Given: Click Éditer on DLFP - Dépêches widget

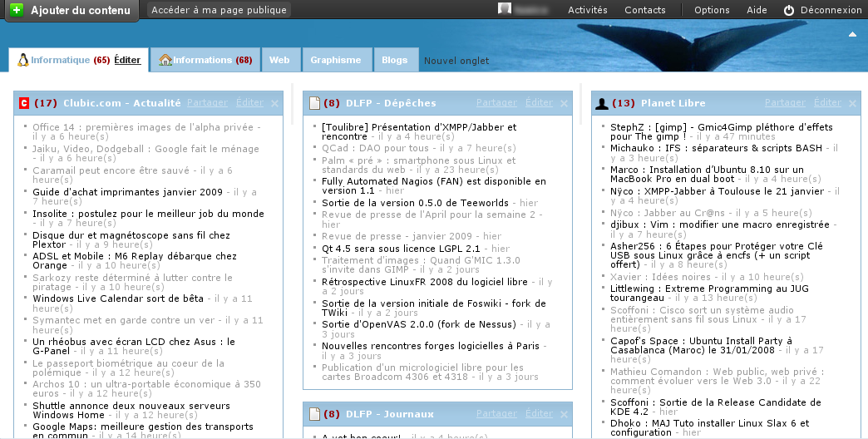Looking at the screenshot, I should tap(540, 102).
